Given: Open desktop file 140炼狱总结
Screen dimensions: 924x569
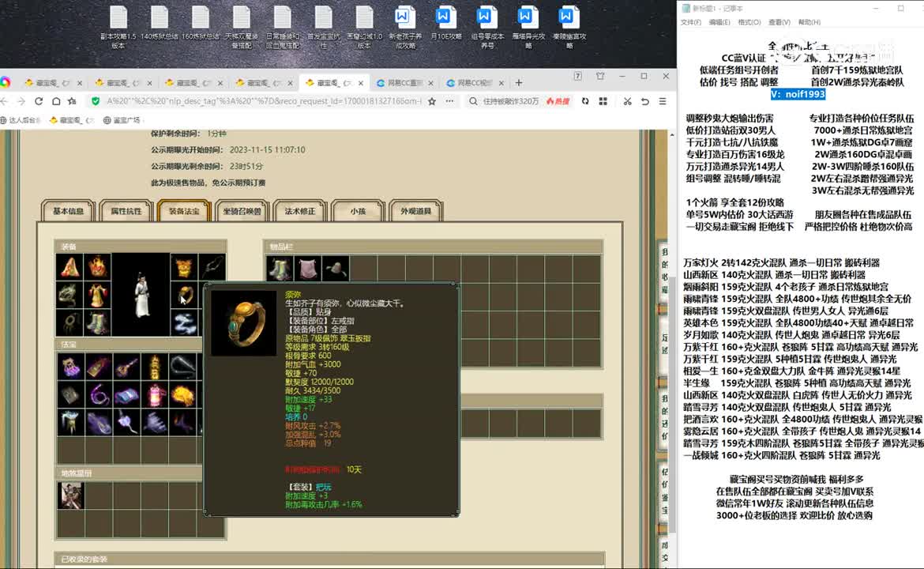Looking at the screenshot, I should (160, 24).
